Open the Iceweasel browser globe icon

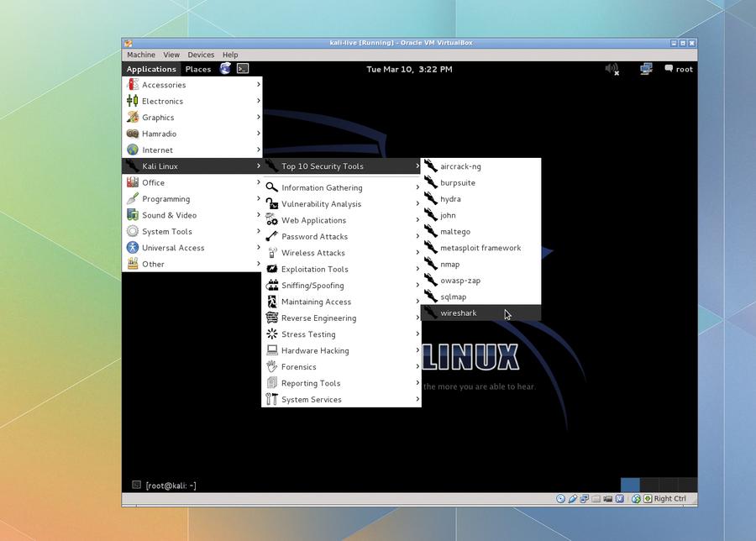tap(225, 69)
